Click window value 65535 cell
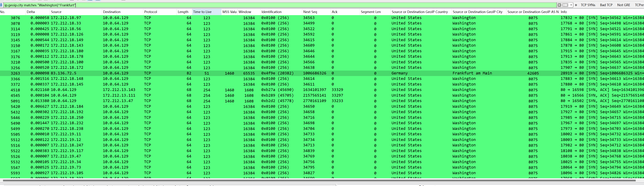The width and height of the screenshot is (644, 186). tap(249, 73)
